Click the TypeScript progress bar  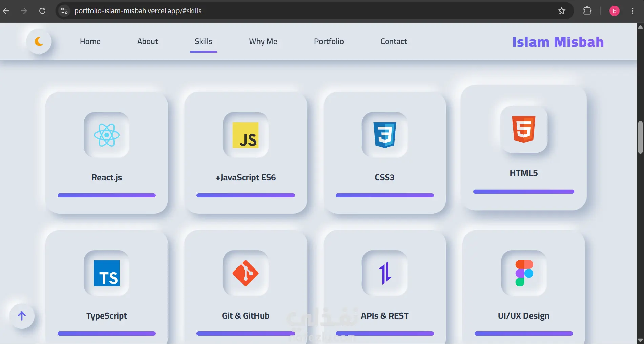coord(107,334)
